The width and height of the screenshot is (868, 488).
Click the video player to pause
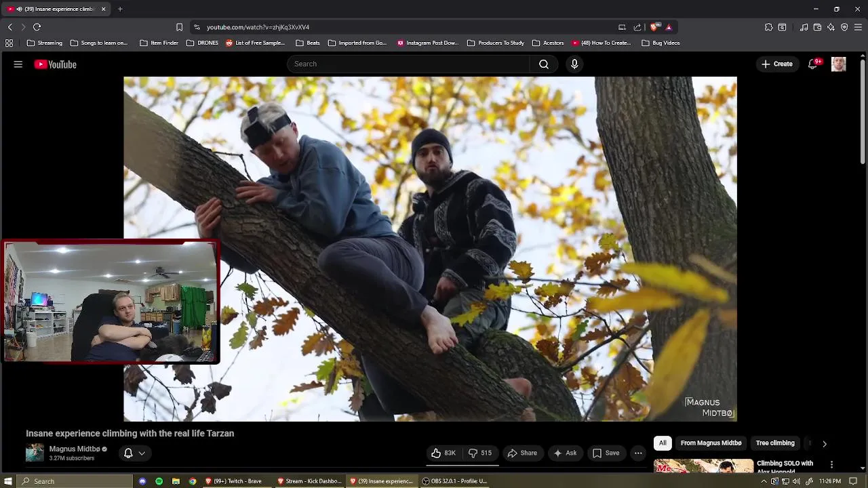[x=430, y=249]
